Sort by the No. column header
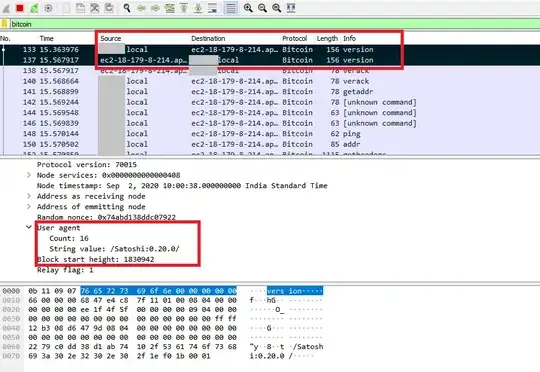 click(x=5, y=38)
